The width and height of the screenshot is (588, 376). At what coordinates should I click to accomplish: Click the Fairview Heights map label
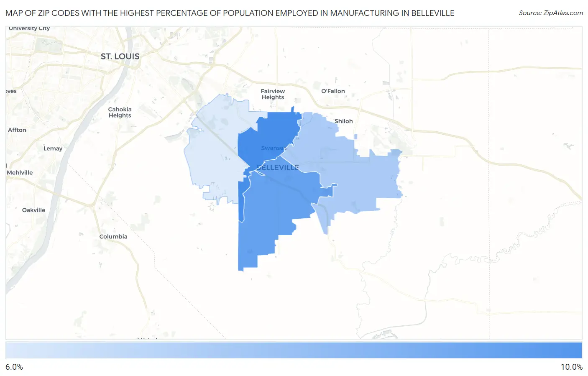273,94
